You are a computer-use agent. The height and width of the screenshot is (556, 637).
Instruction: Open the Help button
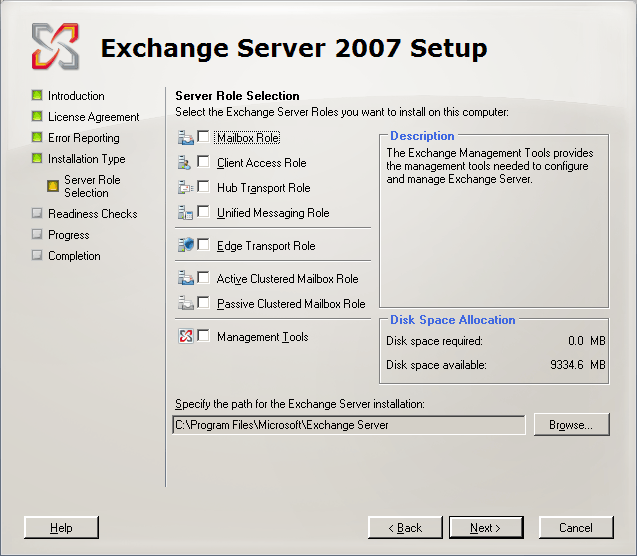[61, 528]
